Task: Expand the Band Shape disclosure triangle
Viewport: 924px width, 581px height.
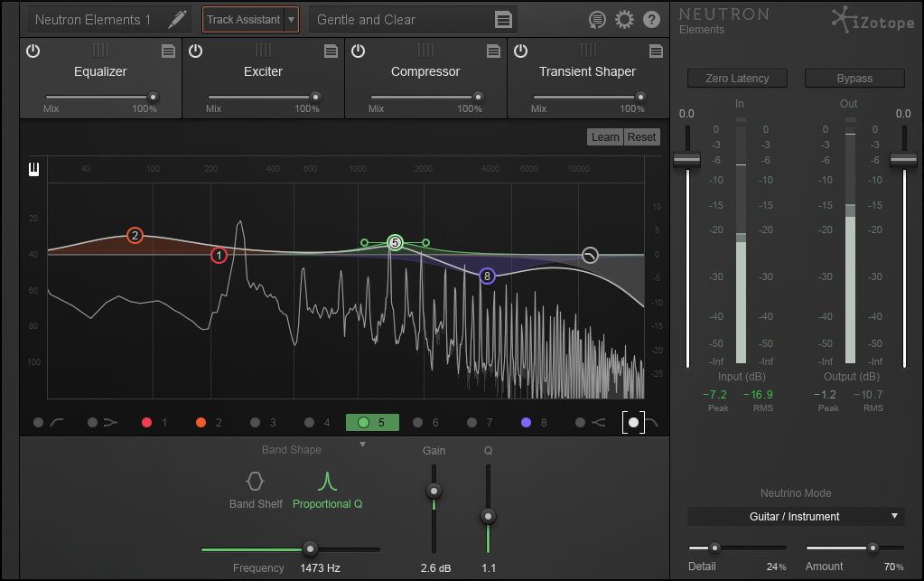Action: [362, 445]
